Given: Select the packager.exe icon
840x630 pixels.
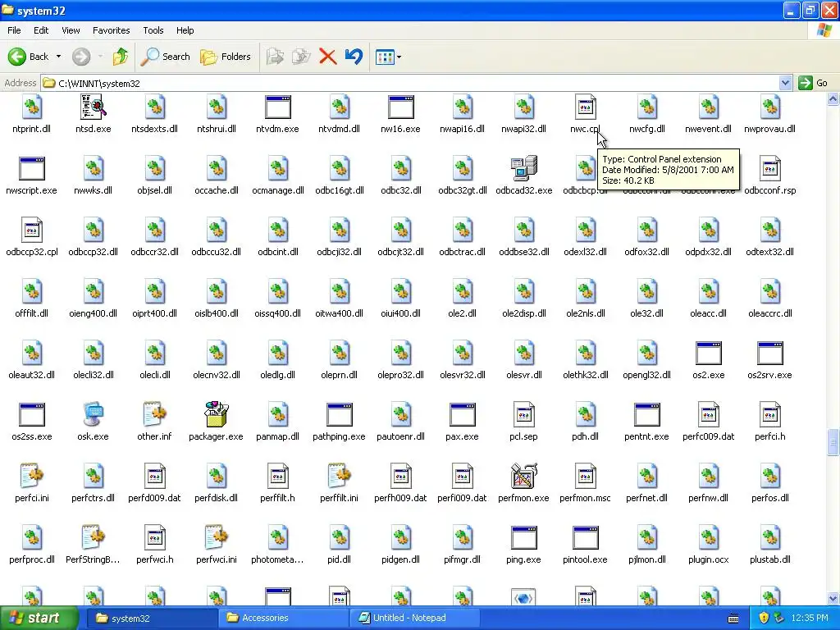Looking at the screenshot, I should pos(217,414).
